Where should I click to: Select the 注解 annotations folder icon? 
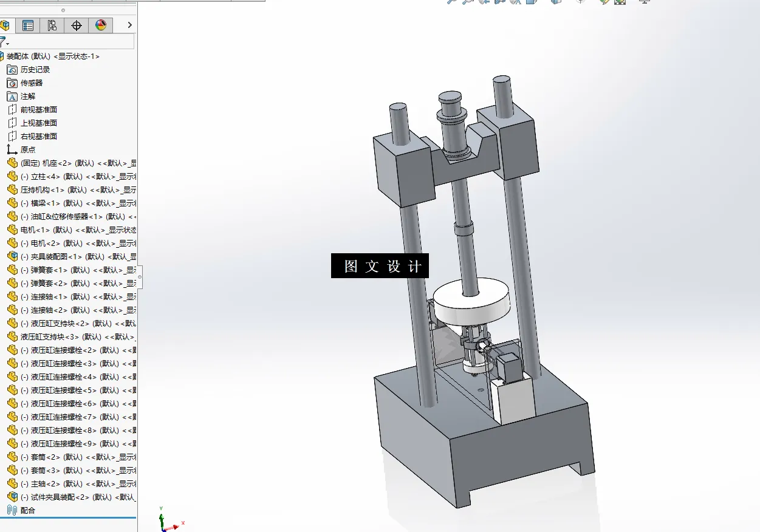pos(12,97)
